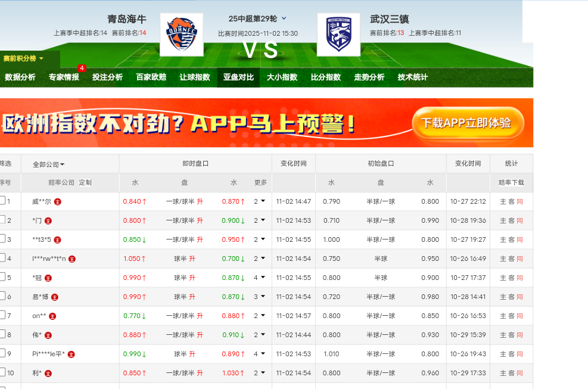Screen dimensions: 588x389
Task: Click the 定制 link in header
Action: pos(85,182)
